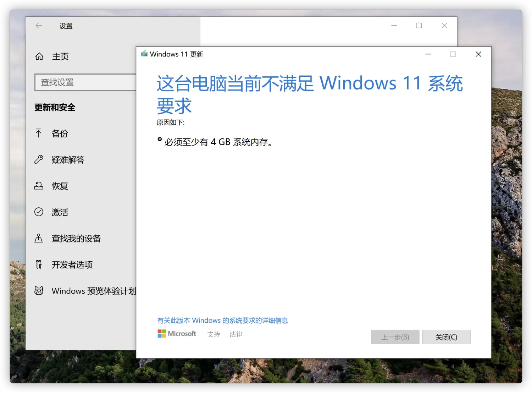
Task: Click the 关闭(C) button
Action: click(447, 337)
